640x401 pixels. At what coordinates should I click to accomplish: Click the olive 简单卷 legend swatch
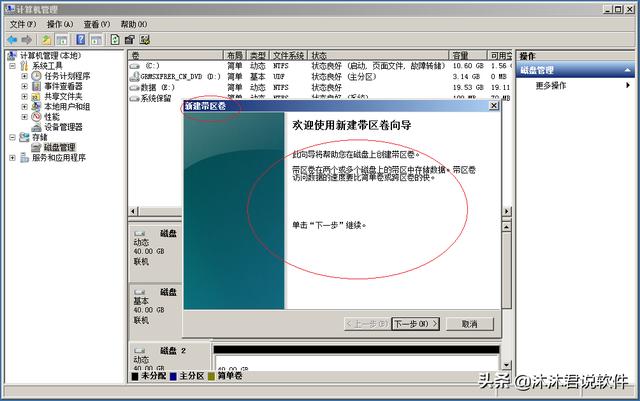pyautogui.click(x=211, y=376)
